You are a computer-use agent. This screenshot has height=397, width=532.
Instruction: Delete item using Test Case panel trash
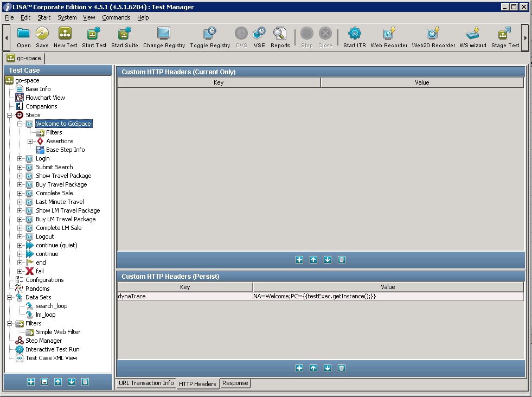(x=85, y=382)
